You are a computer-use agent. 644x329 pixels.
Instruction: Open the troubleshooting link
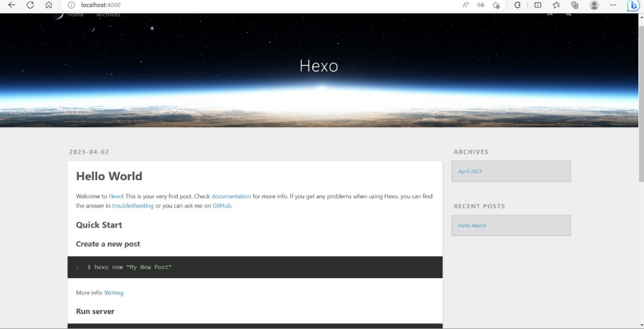click(133, 206)
